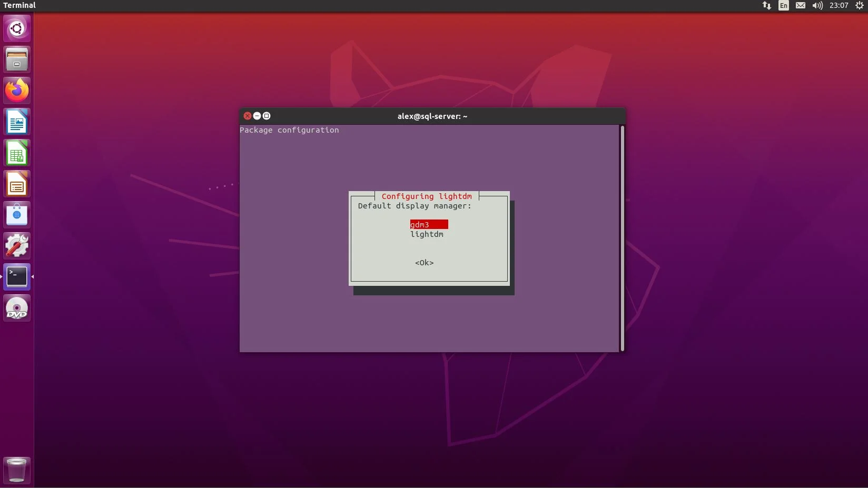Viewport: 868px width, 488px height.
Task: Open LibreOffice Writer from the dock
Action: tap(17, 122)
